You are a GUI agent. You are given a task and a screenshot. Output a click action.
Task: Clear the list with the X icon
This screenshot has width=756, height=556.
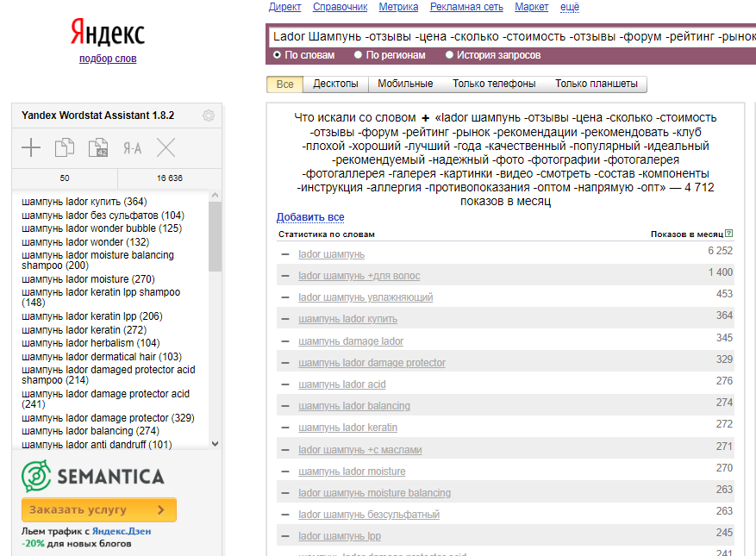point(166,148)
